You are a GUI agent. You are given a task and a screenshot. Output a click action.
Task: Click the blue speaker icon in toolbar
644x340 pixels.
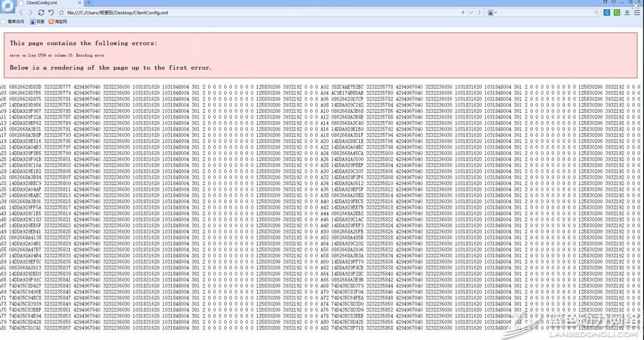(607, 12)
